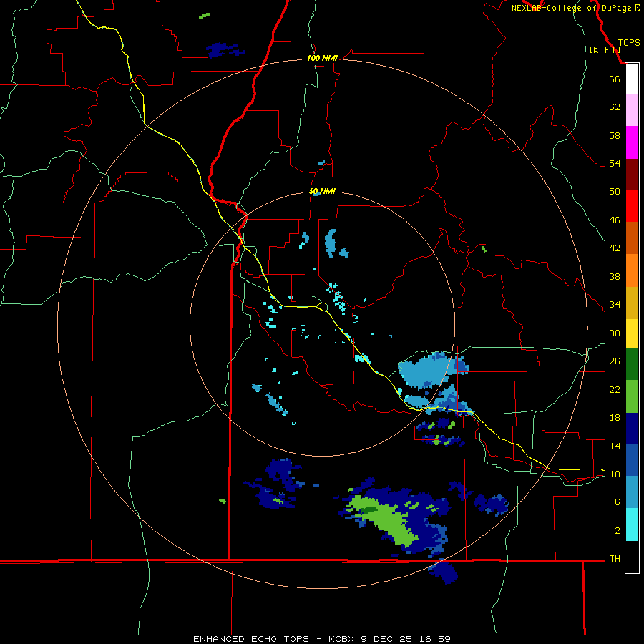Click the 54 legend value label
The height and width of the screenshot is (644, 644).
pyautogui.click(x=615, y=163)
